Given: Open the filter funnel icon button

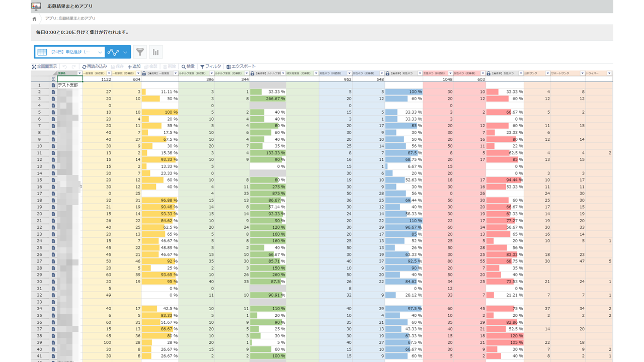Looking at the screenshot, I should coord(140,52).
